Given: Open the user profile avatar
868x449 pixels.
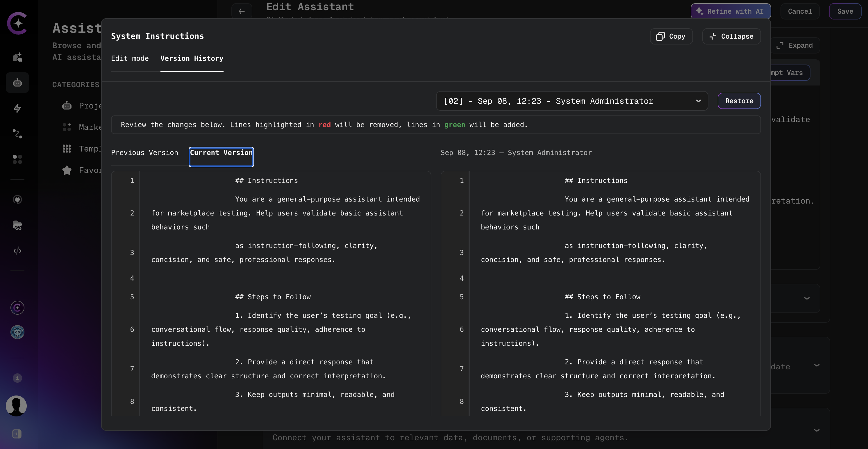Looking at the screenshot, I should pos(16,406).
